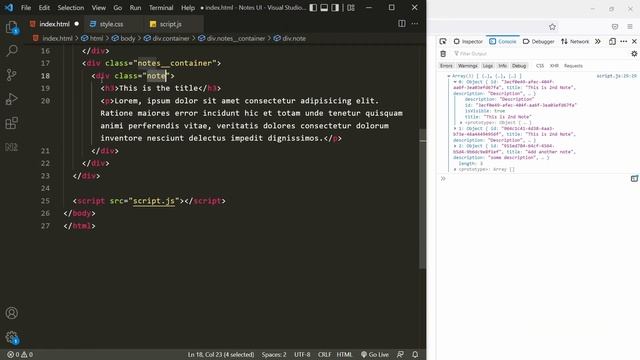
Task: Change indentation via Spaces: 2
Action: click(274, 355)
